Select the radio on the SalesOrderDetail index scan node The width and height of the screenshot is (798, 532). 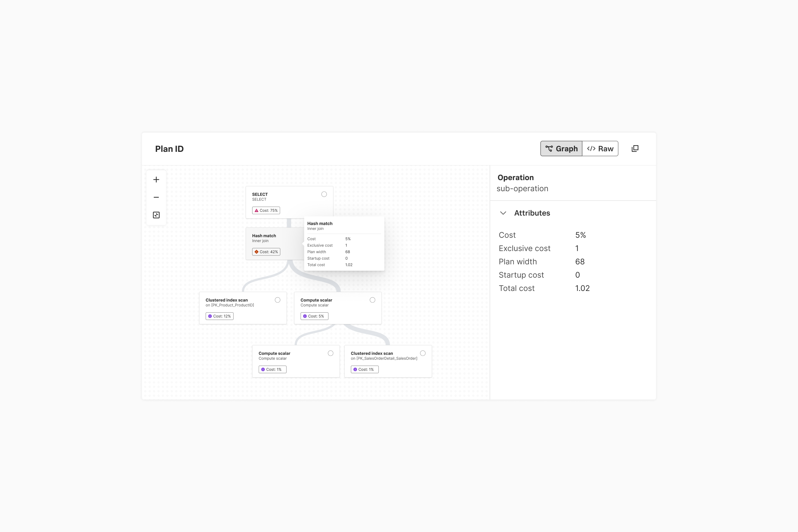click(x=423, y=353)
